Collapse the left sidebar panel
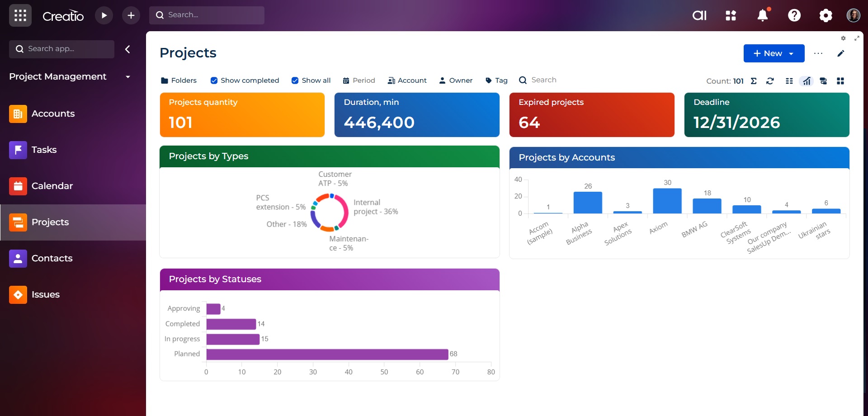 tap(127, 49)
